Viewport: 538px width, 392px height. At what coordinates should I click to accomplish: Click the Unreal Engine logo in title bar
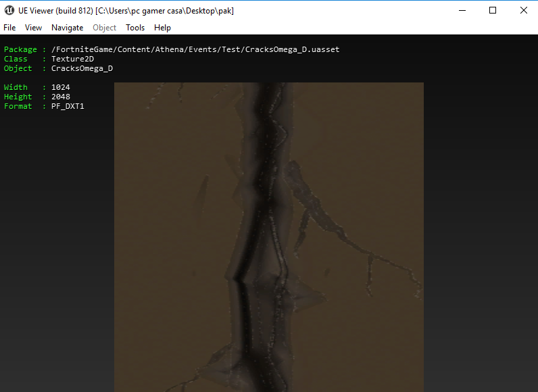click(9, 10)
